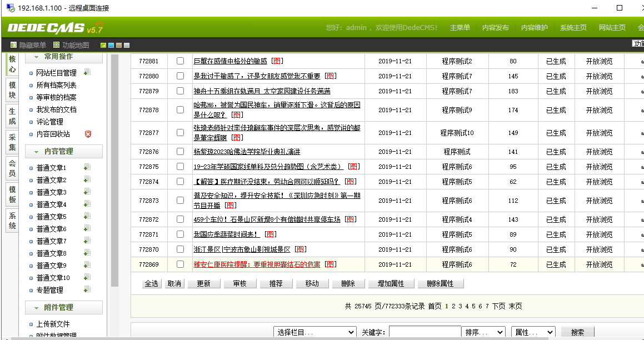
Task: Tick checkbox for article 772878
Action: point(180,109)
